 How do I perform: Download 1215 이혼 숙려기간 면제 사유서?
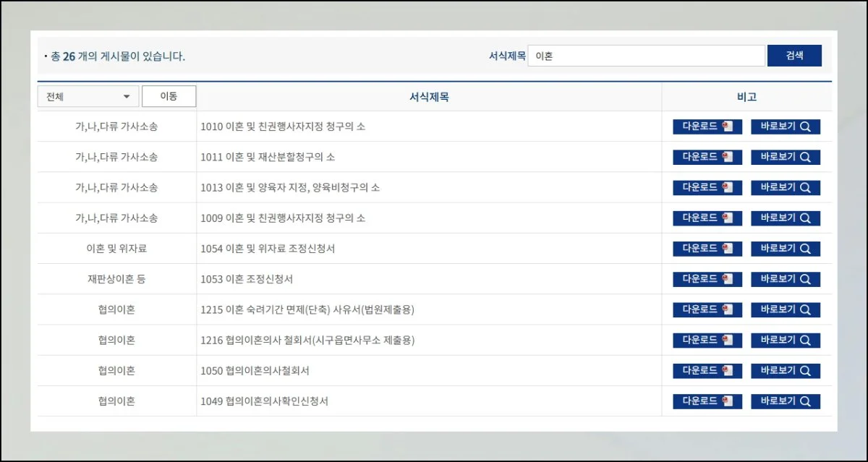click(x=707, y=309)
